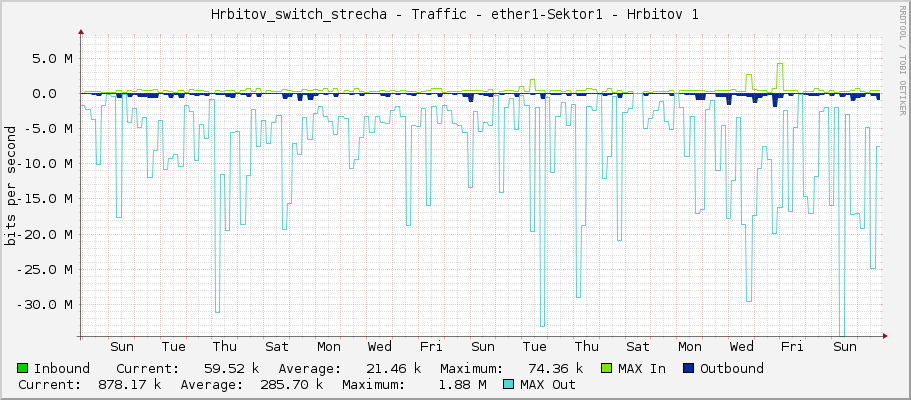This screenshot has height=400, width=911.
Task: Click the cyan MAX Out legend swatch
Action: coord(509,384)
